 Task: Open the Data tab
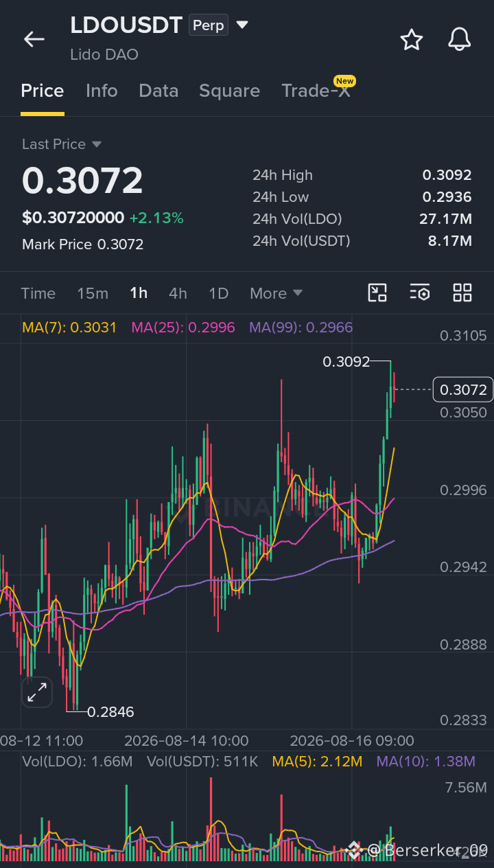[x=158, y=91]
